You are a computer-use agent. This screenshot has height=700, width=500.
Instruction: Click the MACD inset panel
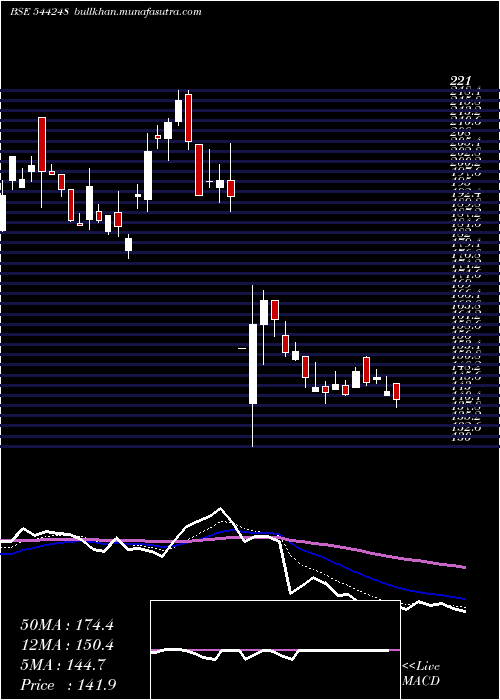275,650
